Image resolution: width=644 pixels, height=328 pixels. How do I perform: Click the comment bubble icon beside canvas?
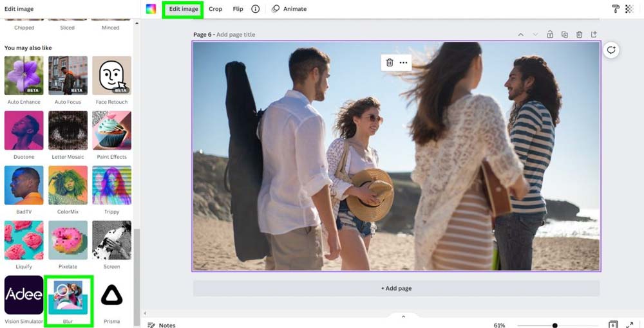tap(611, 50)
